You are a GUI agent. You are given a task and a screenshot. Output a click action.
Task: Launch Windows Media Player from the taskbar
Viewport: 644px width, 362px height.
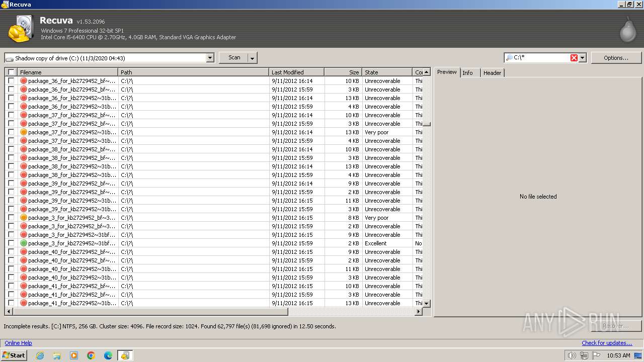tap(74, 355)
